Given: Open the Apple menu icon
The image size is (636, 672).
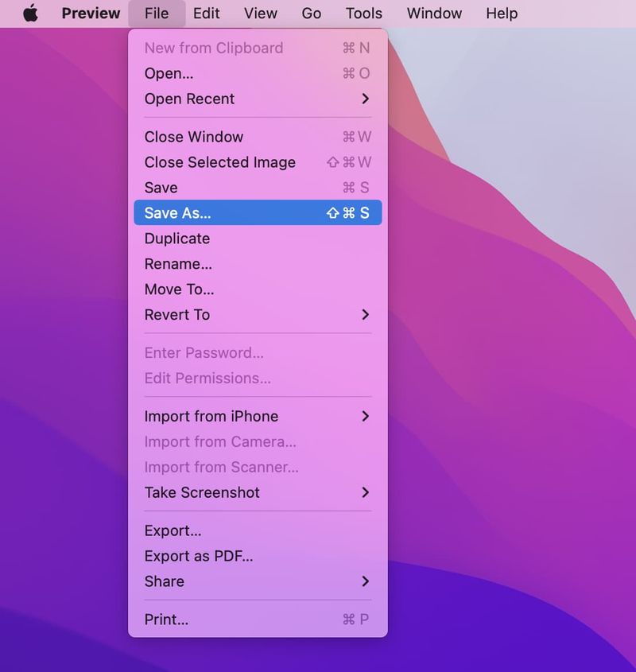Looking at the screenshot, I should click(x=30, y=14).
